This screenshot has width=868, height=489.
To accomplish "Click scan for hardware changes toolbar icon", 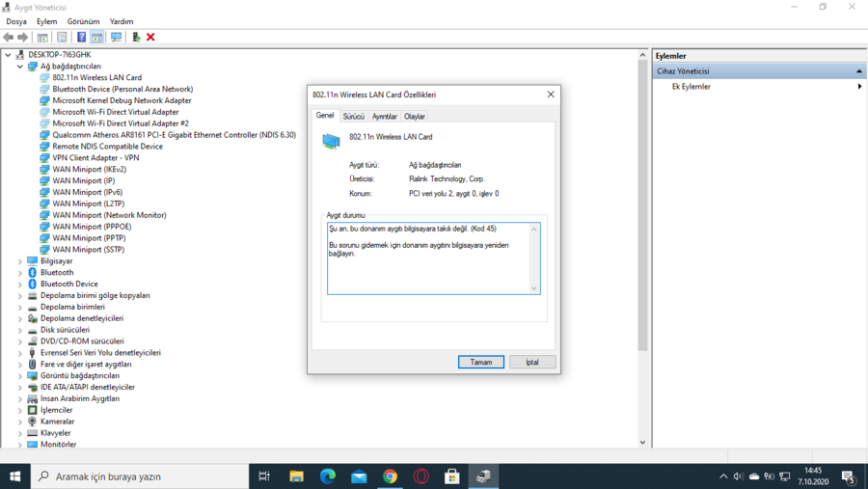I will pos(116,38).
